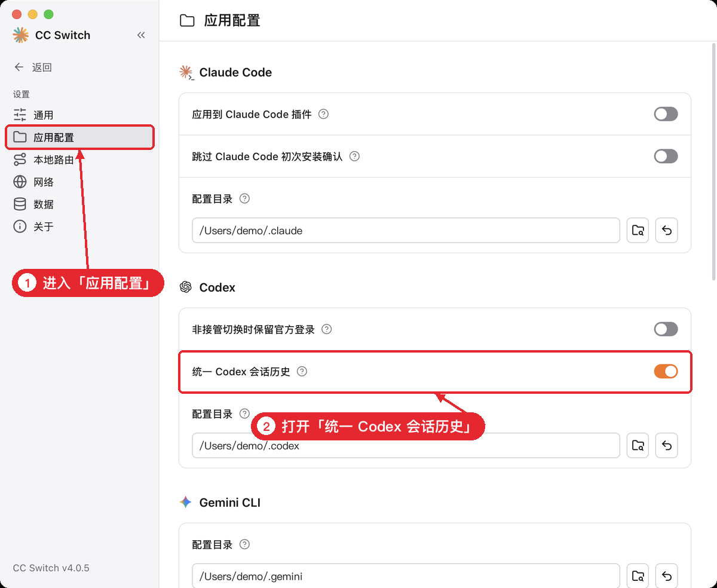Show help for Gemini CLI 配置目录

click(x=244, y=544)
